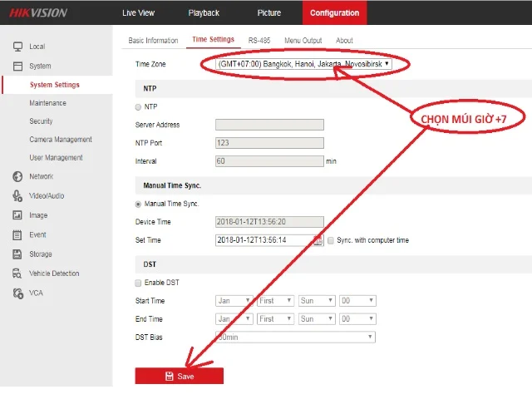
Task: Click the Local menu label
Action: 37,47
